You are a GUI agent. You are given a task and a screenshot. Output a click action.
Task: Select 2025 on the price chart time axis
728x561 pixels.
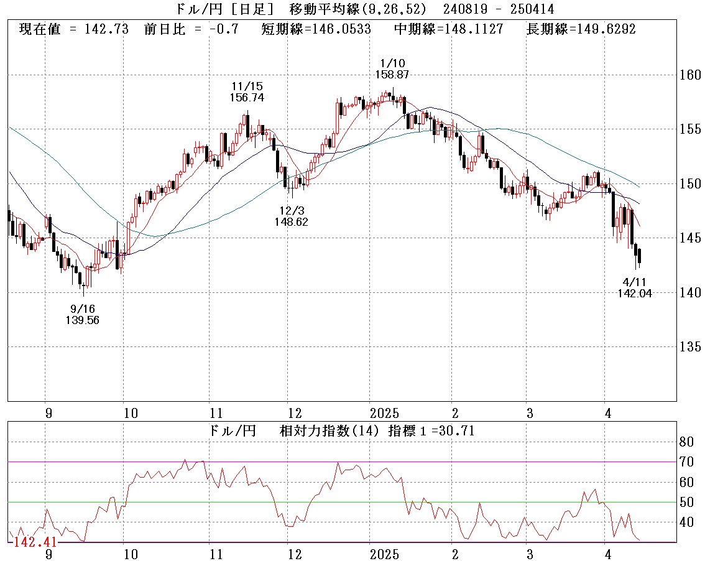point(384,413)
